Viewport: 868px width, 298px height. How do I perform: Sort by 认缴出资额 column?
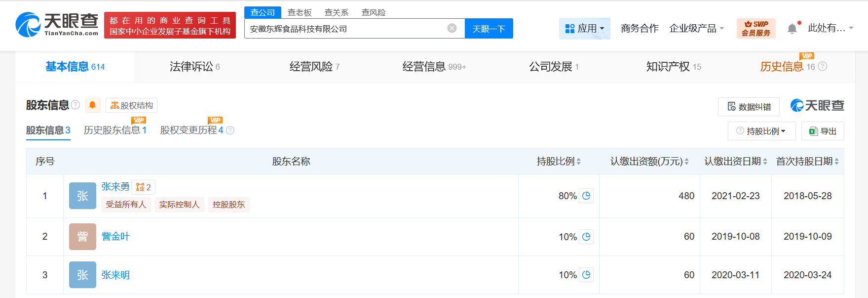686,162
